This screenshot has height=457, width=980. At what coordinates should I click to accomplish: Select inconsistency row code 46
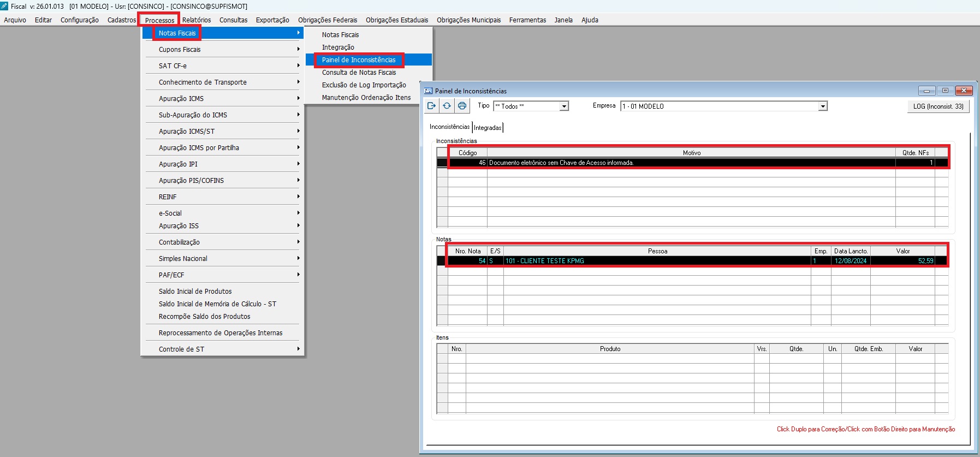coord(692,163)
